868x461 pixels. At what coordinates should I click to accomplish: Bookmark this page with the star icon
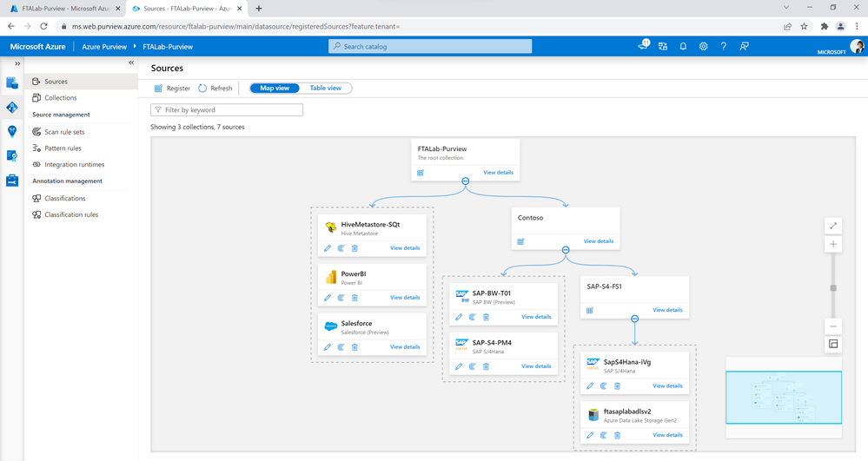[x=804, y=26]
